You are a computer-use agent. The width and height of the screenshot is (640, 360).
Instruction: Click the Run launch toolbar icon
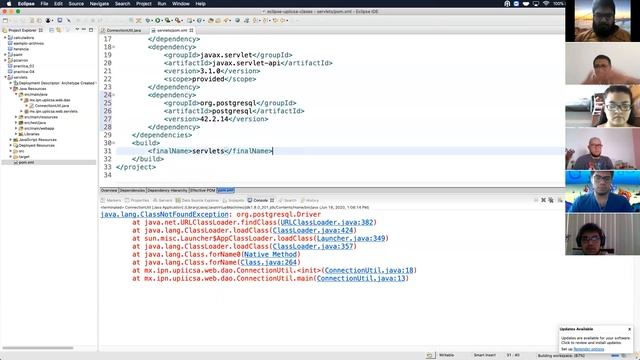[158, 20]
